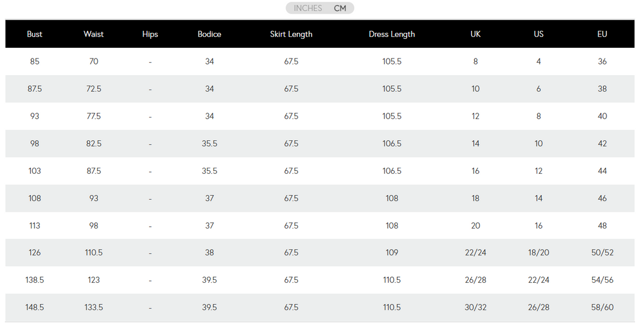Select the EU size 58/60 cell
Image resolution: width=644 pixels, height=333 pixels.
[x=602, y=307]
